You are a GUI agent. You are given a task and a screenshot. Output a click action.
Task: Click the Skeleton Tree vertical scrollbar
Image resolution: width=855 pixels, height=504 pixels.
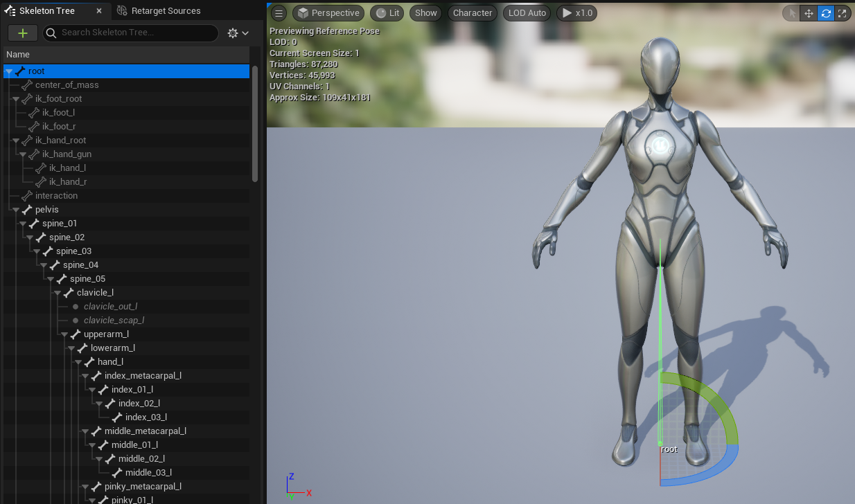[255, 123]
